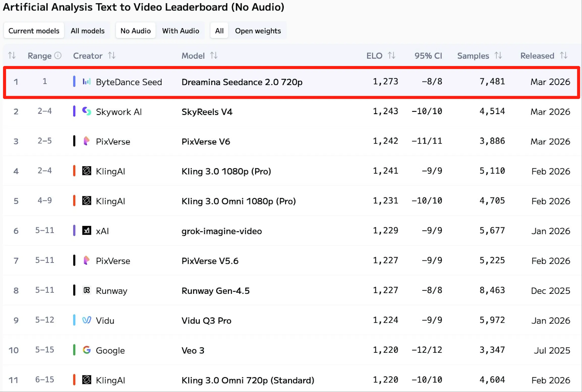The width and height of the screenshot is (582, 392).
Task: Click the SkyReels V4 model name
Action: point(207,112)
